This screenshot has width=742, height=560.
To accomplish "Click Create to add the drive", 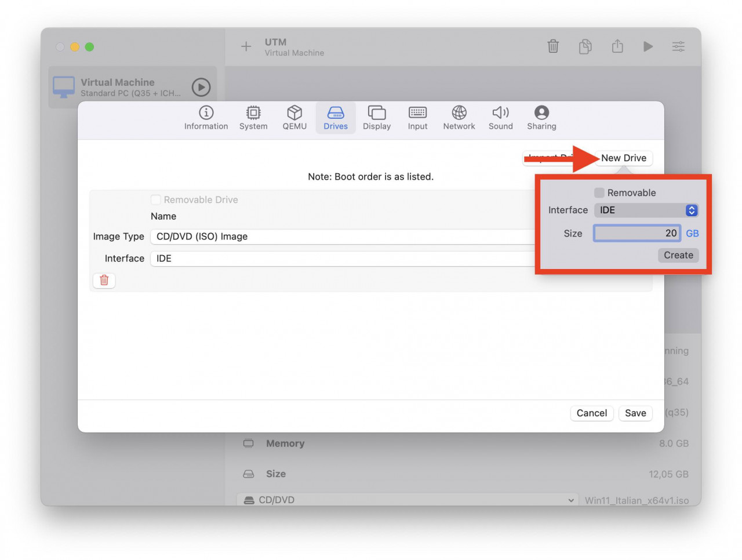I will pyautogui.click(x=678, y=255).
